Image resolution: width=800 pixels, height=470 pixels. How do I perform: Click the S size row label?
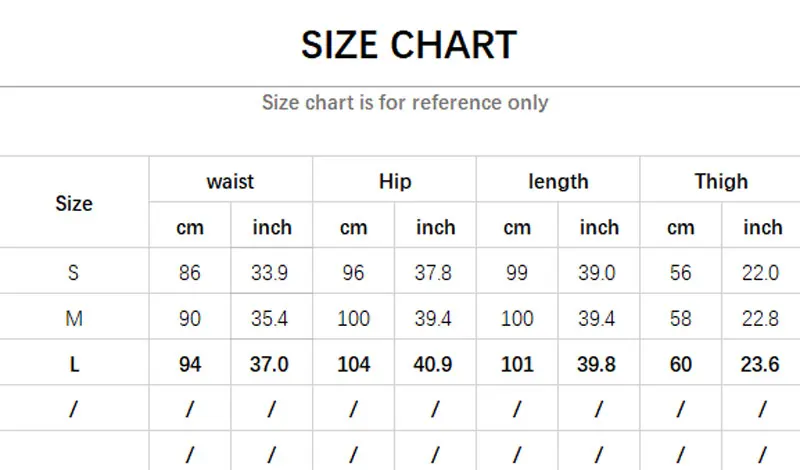pos(74,272)
